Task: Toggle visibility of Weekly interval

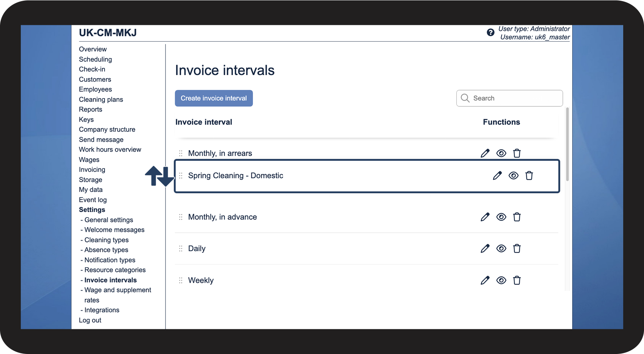Action: [501, 280]
